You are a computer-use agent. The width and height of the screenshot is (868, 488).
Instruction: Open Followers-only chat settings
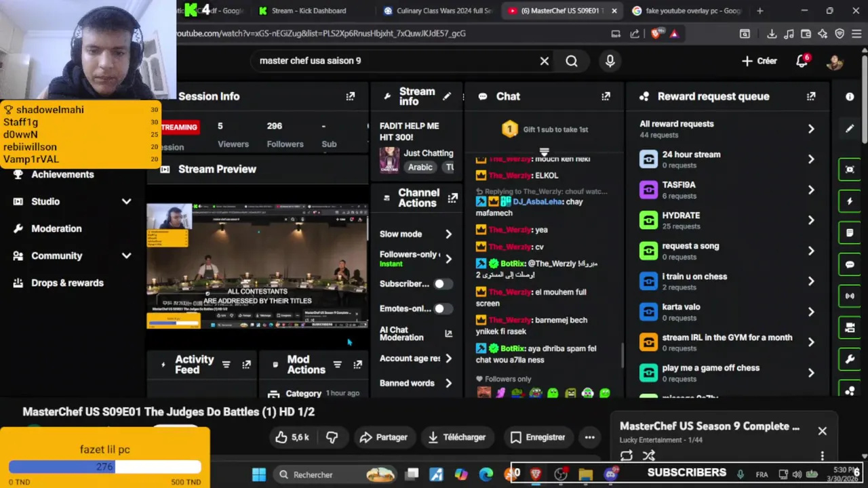(416, 259)
